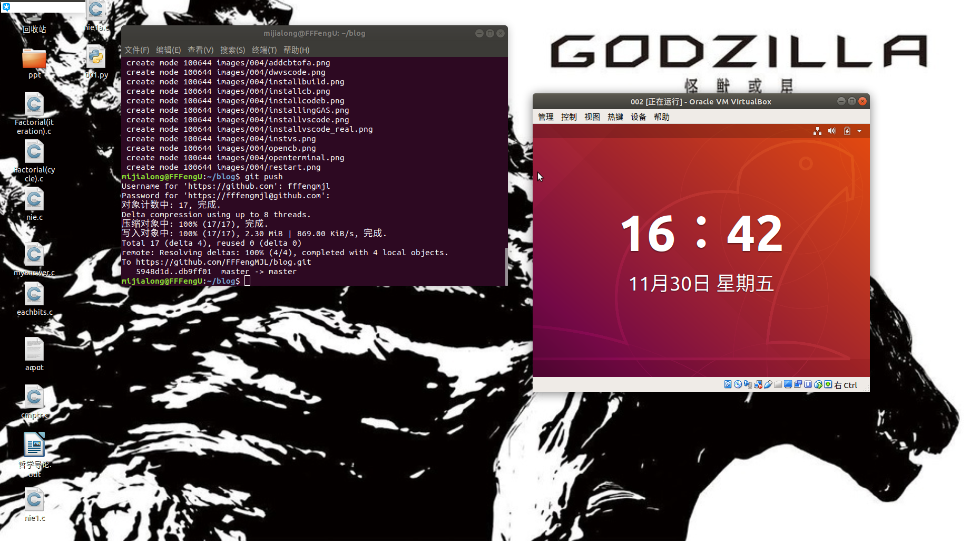Open the 终端(T) menu in terminal

[264, 50]
